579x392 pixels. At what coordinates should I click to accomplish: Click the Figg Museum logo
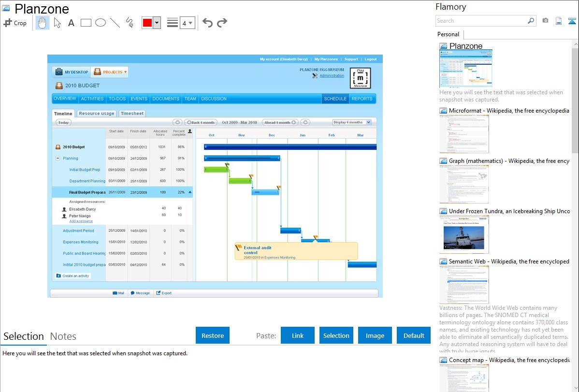click(360, 78)
